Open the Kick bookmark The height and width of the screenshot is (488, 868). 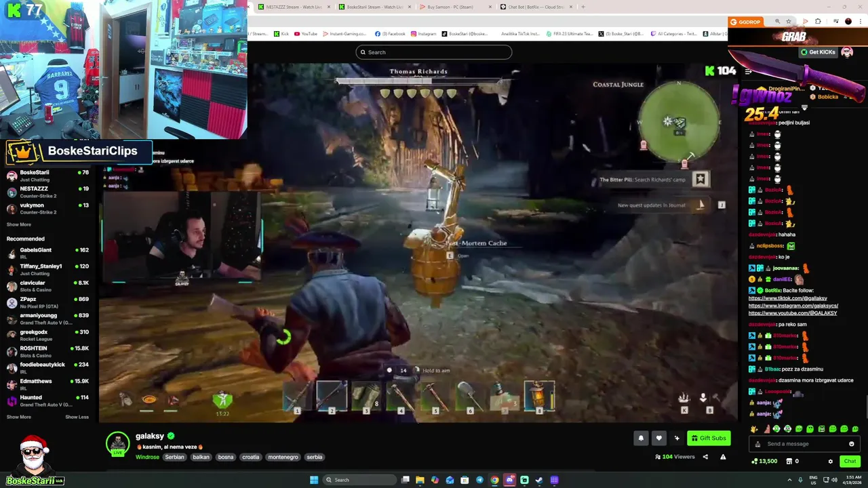tap(281, 34)
